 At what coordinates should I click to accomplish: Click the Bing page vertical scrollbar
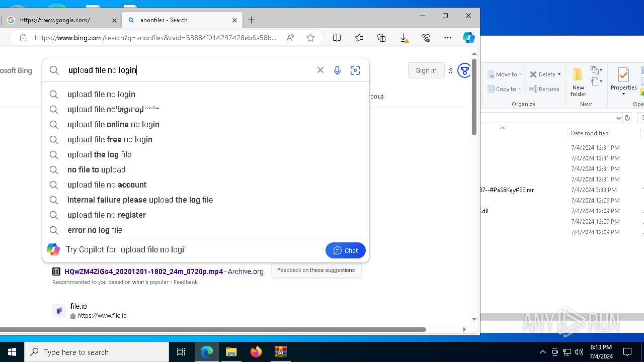coord(474,98)
